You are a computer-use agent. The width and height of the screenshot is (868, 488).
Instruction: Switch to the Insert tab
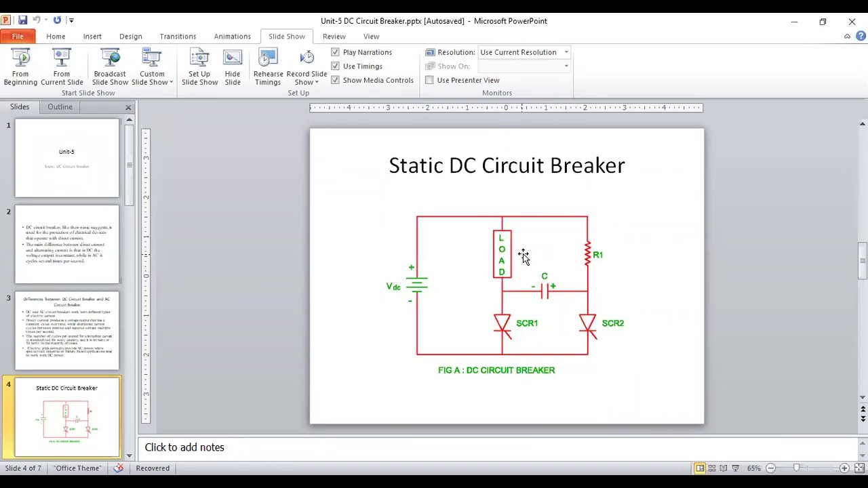[92, 37]
